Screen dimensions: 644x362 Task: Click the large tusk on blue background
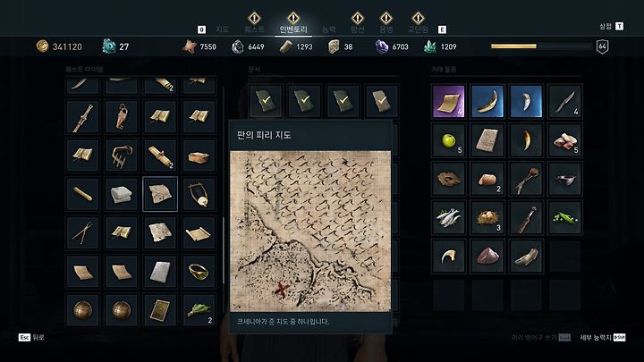pos(487,101)
